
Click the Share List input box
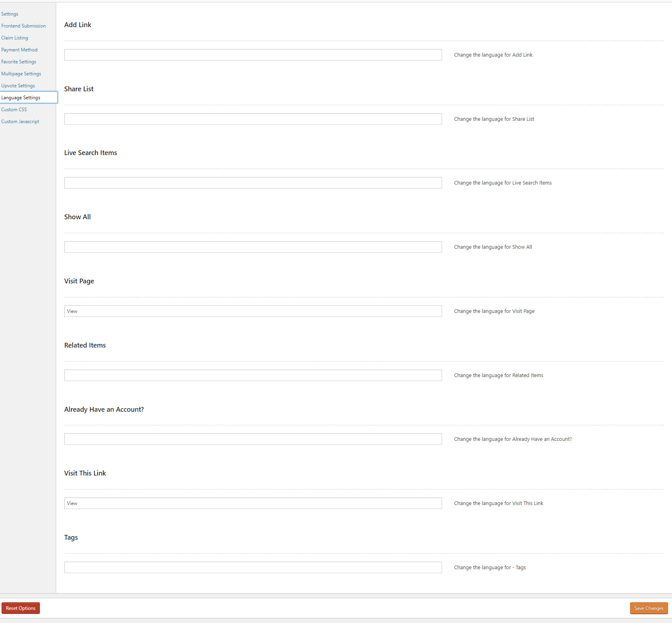click(253, 119)
